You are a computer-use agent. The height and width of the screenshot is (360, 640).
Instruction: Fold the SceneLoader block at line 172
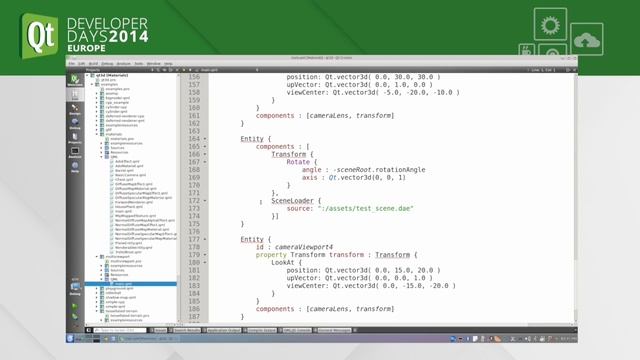pos(205,201)
